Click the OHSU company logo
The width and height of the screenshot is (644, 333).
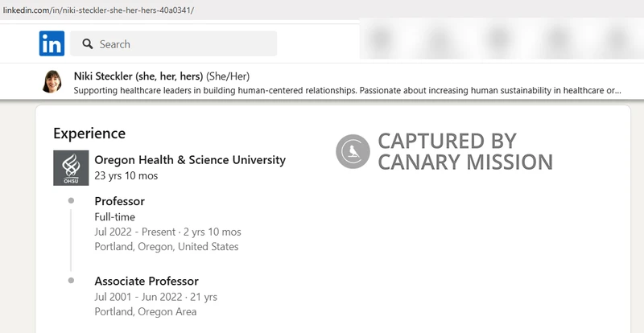click(x=71, y=167)
